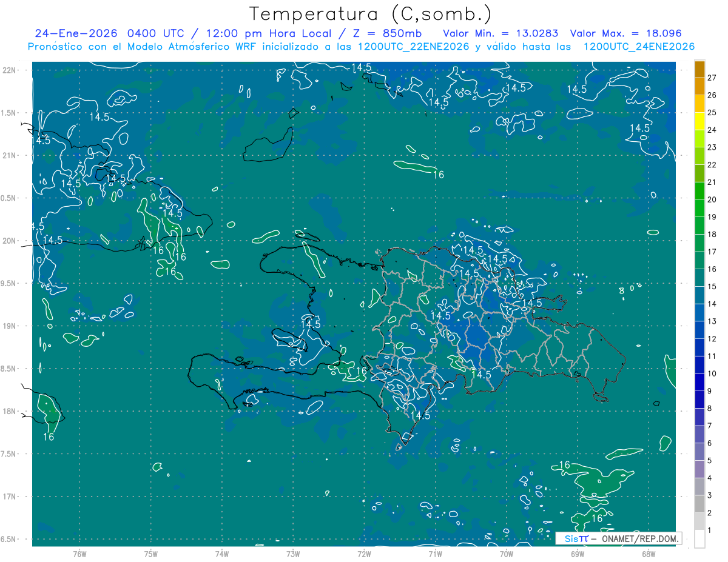728x562 pixels.
Task: Click the '71W' longitude axis label
Action: (435, 554)
